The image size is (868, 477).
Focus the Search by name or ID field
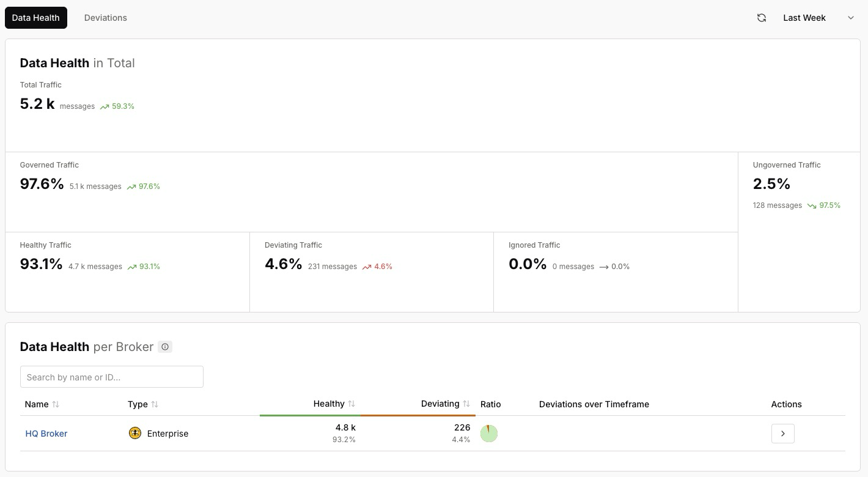[x=112, y=377]
